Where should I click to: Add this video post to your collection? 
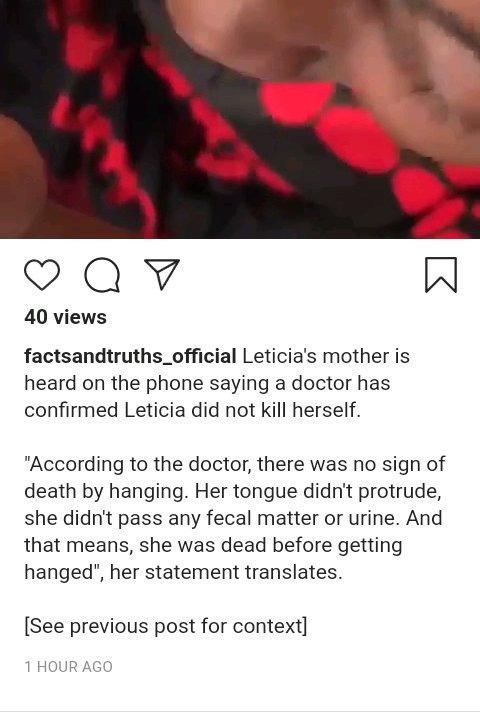[441, 274]
